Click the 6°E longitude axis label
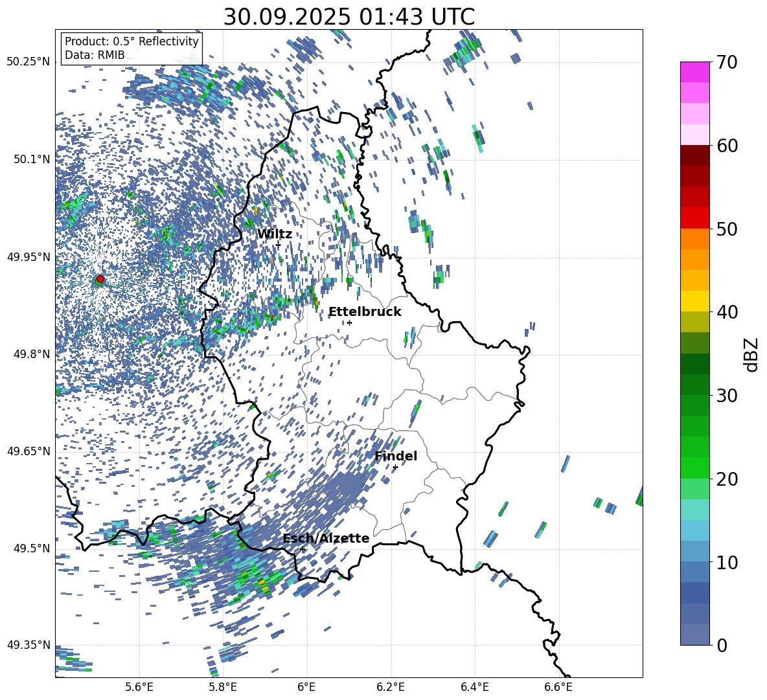 306,686
